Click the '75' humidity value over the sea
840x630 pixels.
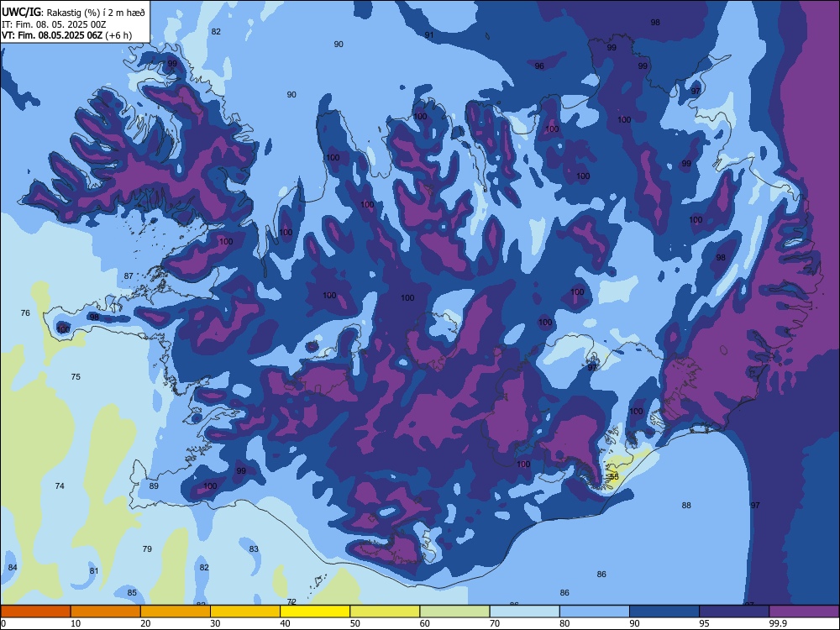coord(76,376)
